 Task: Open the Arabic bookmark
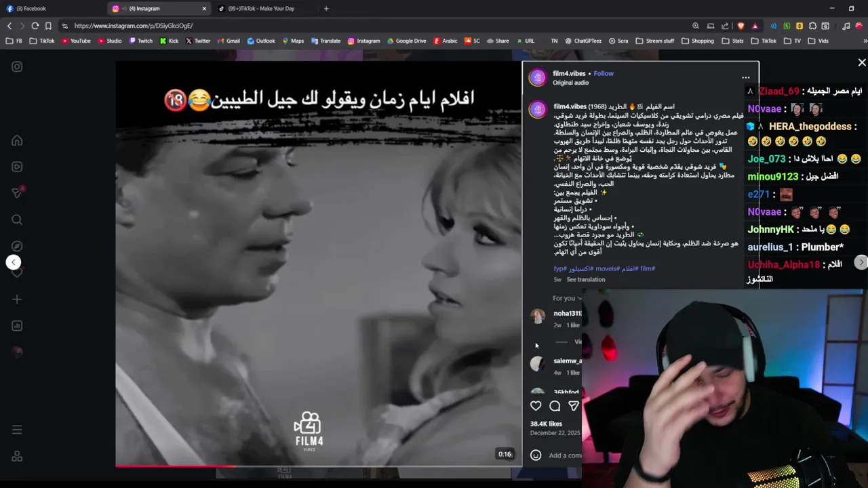[x=446, y=41]
